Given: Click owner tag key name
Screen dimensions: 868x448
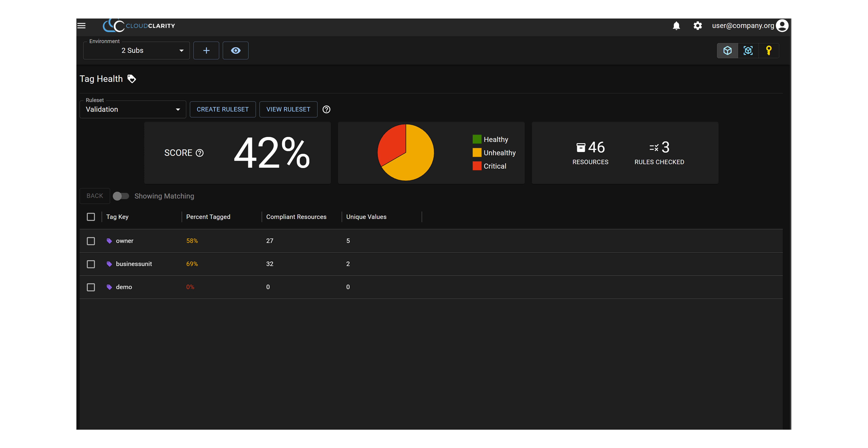Looking at the screenshot, I should click(125, 241).
